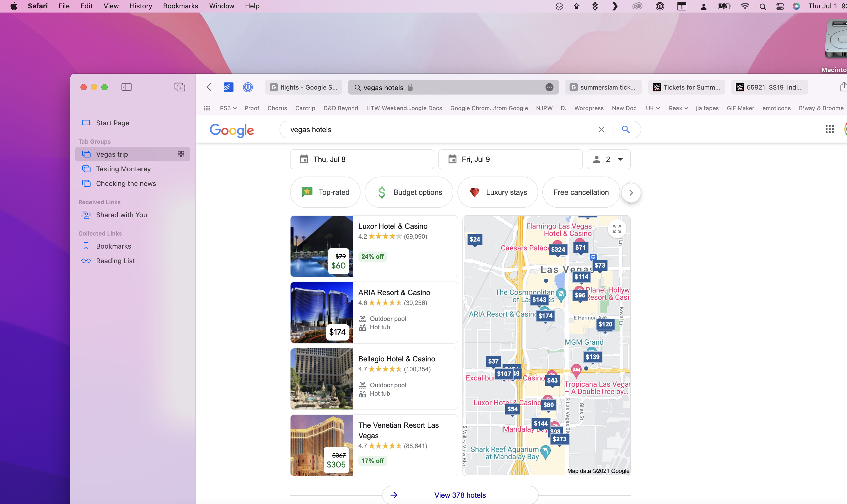Click View 378 hotels link
847x504 pixels.
tap(460, 495)
